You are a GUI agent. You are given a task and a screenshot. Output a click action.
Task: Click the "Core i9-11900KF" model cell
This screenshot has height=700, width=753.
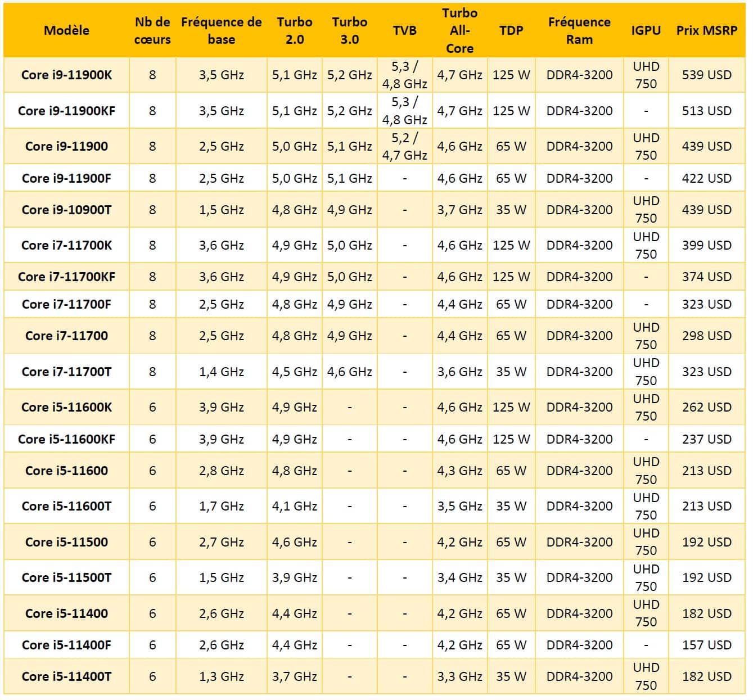(x=66, y=111)
